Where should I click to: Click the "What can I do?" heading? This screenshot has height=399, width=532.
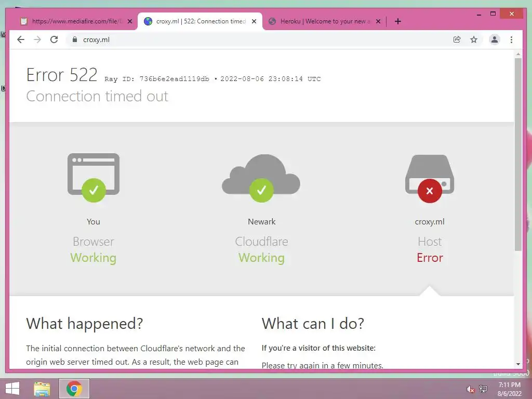click(x=313, y=324)
